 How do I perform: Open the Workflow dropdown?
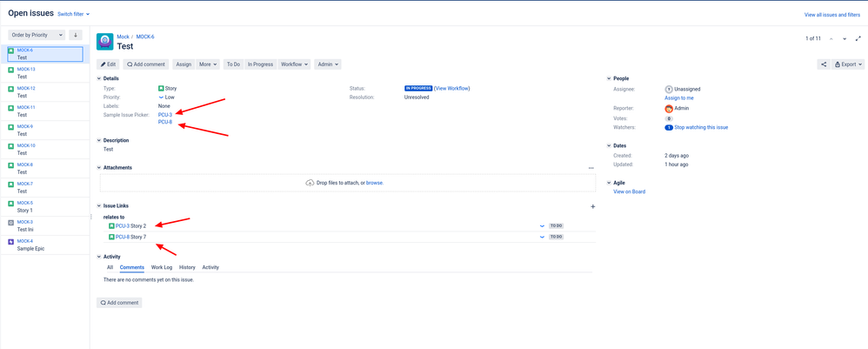(294, 64)
